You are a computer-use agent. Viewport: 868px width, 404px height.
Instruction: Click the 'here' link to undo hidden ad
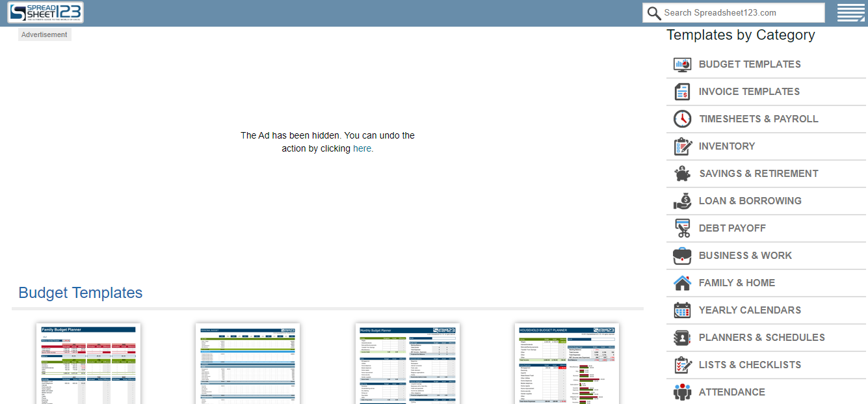pyautogui.click(x=362, y=148)
